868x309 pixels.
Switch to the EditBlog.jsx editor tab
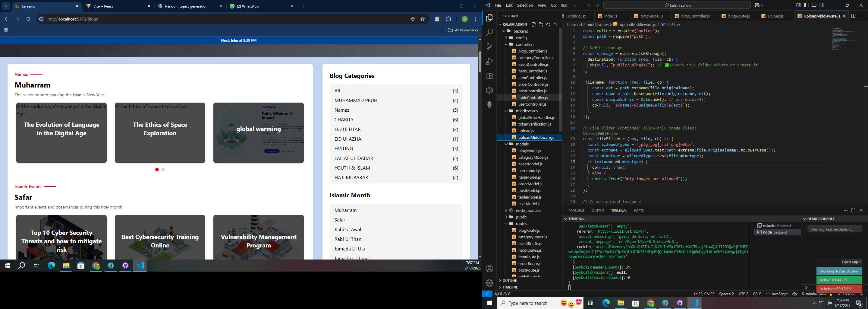click(576, 16)
